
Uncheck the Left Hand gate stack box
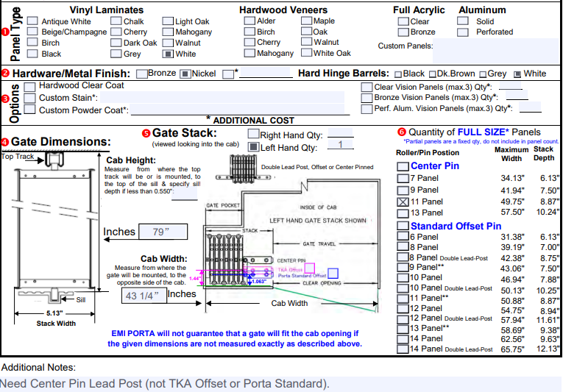[x=253, y=147]
